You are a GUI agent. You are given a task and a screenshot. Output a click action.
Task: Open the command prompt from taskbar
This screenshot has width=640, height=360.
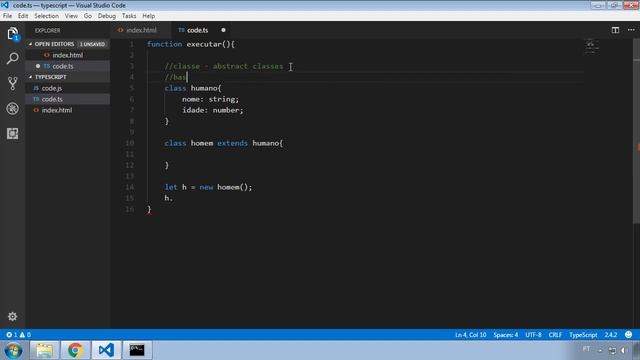point(137,350)
